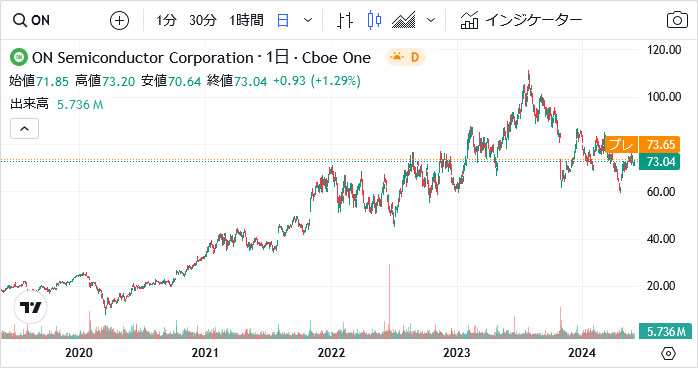Switch to 30分 timeframe

pos(203,20)
